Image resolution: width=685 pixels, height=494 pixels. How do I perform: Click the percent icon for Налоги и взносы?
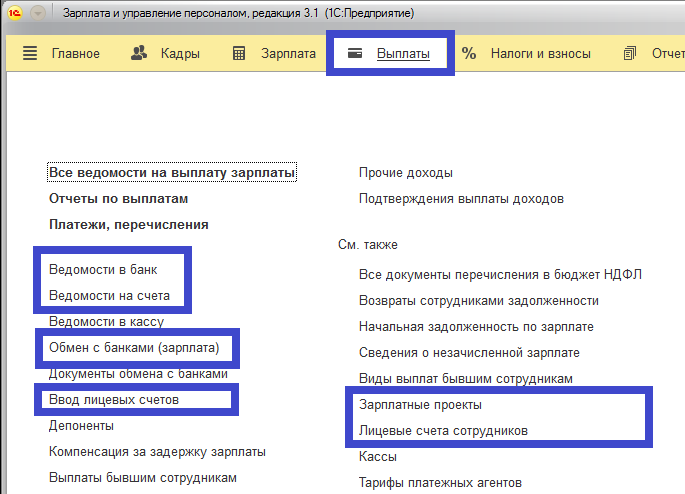tap(469, 53)
